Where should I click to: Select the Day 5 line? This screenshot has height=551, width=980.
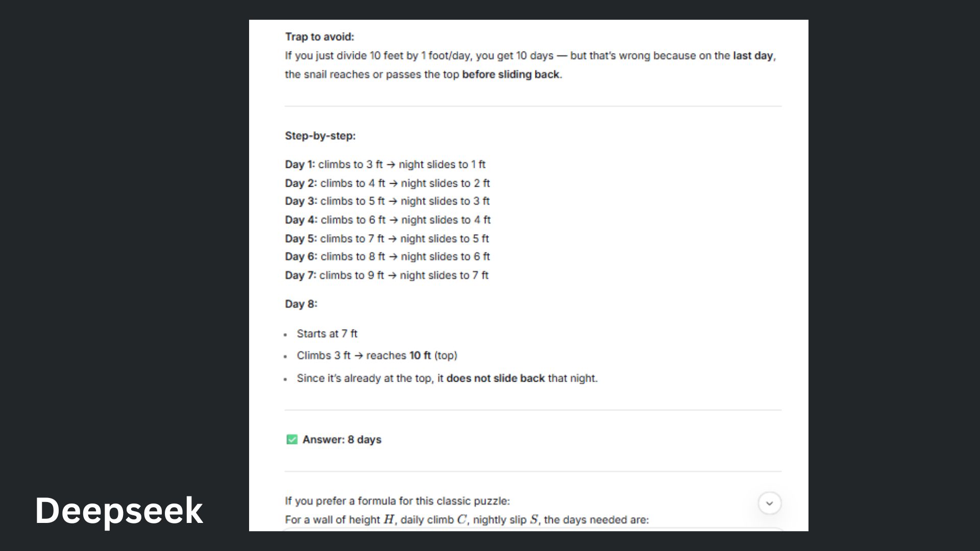(386, 238)
